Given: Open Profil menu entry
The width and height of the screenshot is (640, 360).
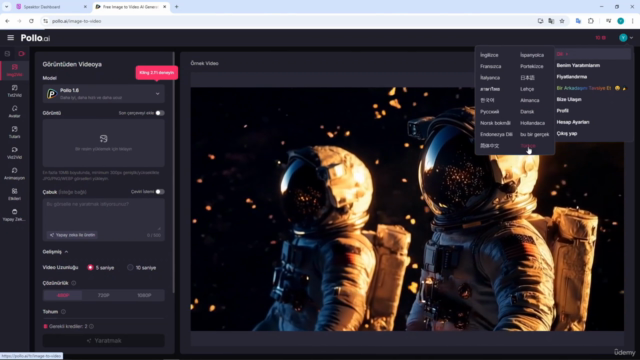Looking at the screenshot, I should coord(562,111).
